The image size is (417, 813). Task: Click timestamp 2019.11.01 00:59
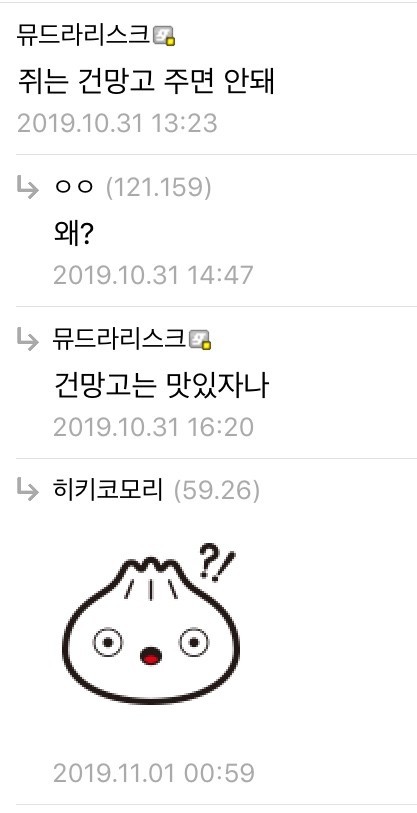[x=154, y=773]
